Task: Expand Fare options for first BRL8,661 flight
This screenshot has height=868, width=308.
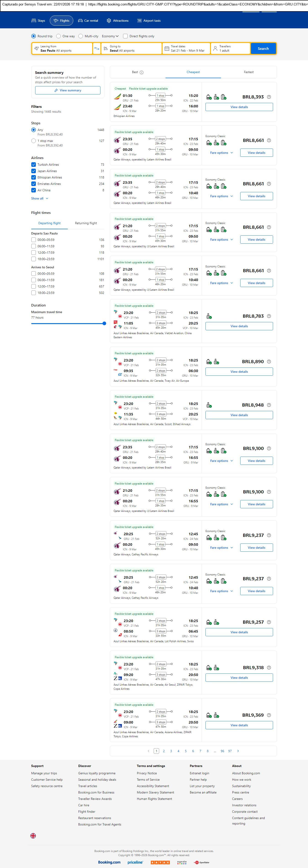Action: pos(221,153)
